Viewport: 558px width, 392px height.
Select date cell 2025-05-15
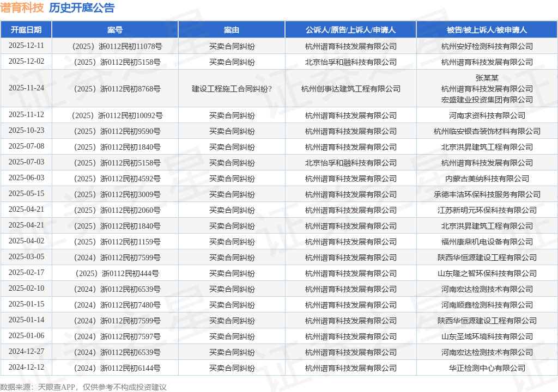pyautogui.click(x=26, y=194)
